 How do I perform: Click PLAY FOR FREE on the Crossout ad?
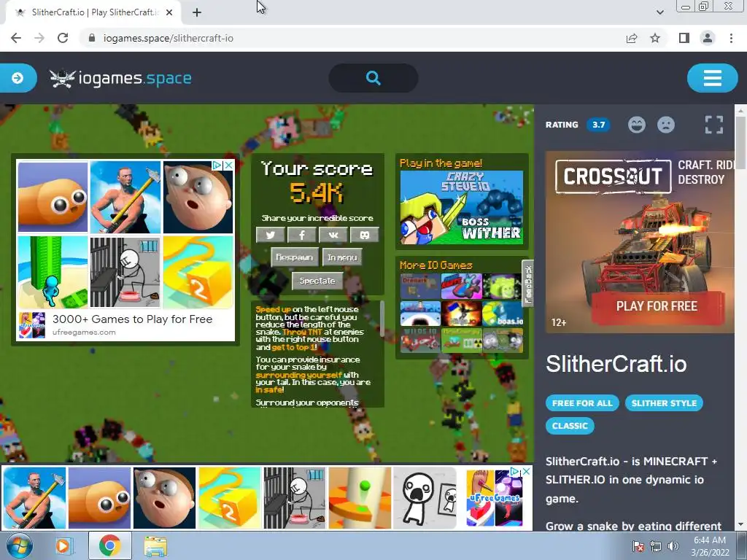coord(657,306)
